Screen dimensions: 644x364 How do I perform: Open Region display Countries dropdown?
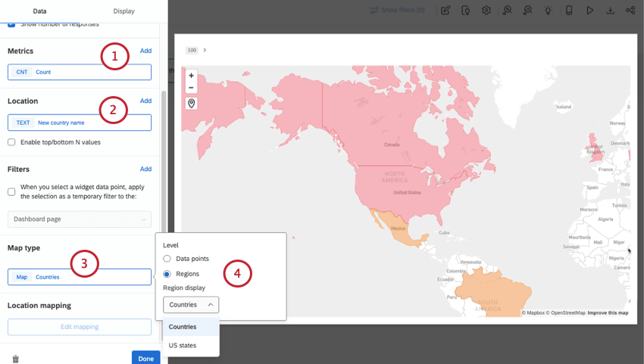coord(191,305)
